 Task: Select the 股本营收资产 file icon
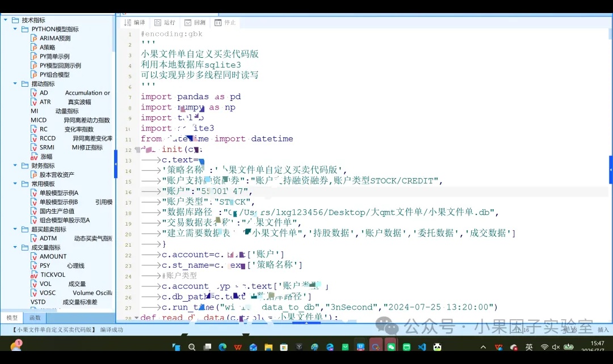(x=35, y=175)
